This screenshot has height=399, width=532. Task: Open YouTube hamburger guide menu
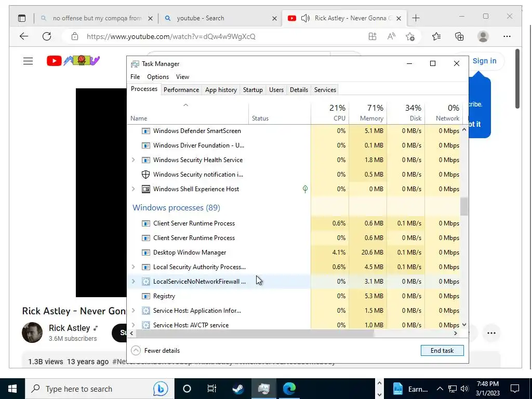(28, 61)
